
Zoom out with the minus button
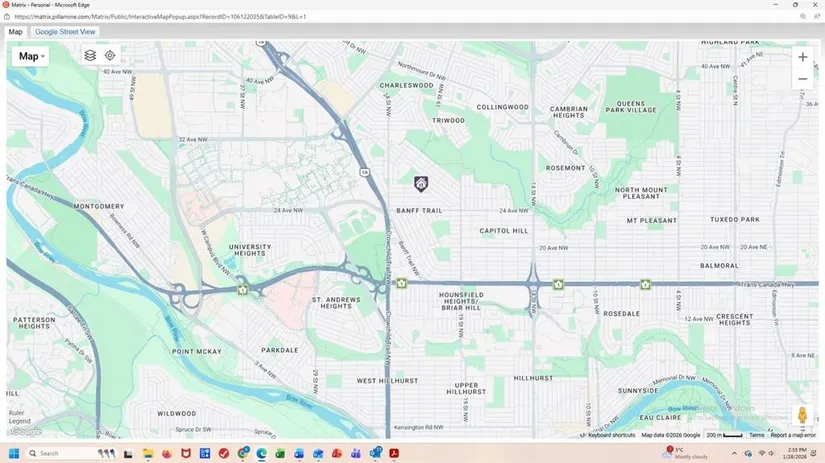tap(802, 79)
